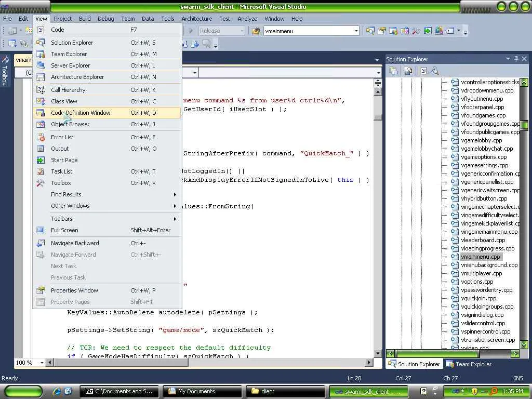Click Solution Explorer horizontal scrollbar thumb
The width and height of the screenshot is (532, 399).
pos(437,353)
